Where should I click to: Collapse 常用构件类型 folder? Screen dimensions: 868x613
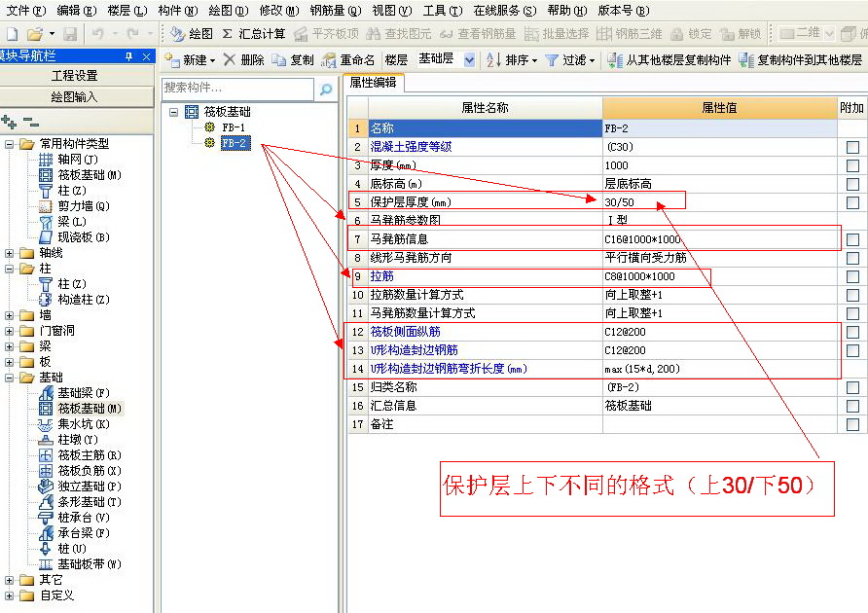tap(9, 145)
